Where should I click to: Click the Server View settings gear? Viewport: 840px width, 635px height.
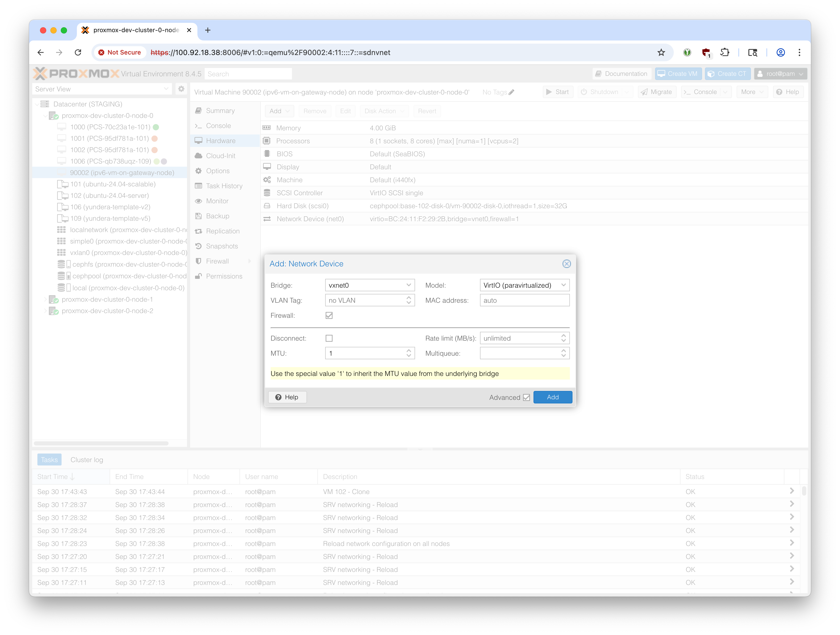coord(181,89)
